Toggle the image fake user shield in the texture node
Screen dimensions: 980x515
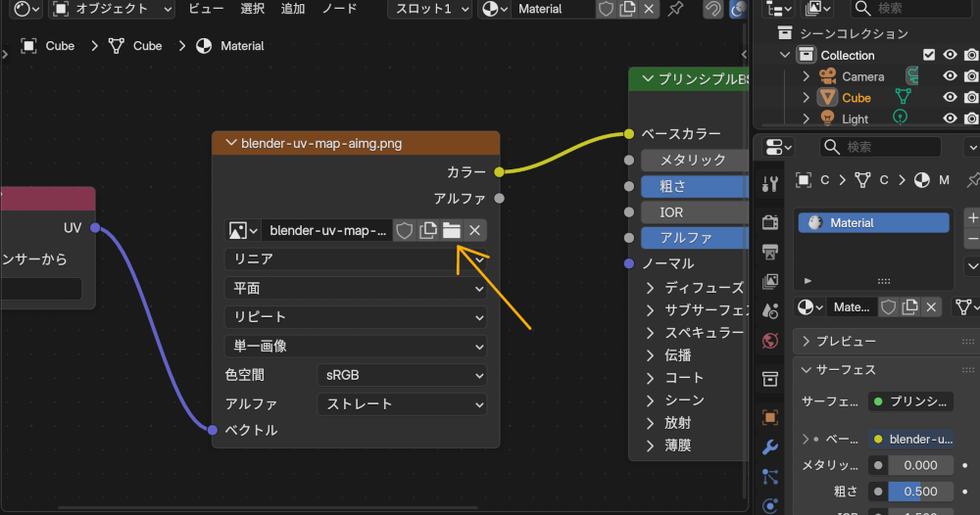(x=405, y=230)
